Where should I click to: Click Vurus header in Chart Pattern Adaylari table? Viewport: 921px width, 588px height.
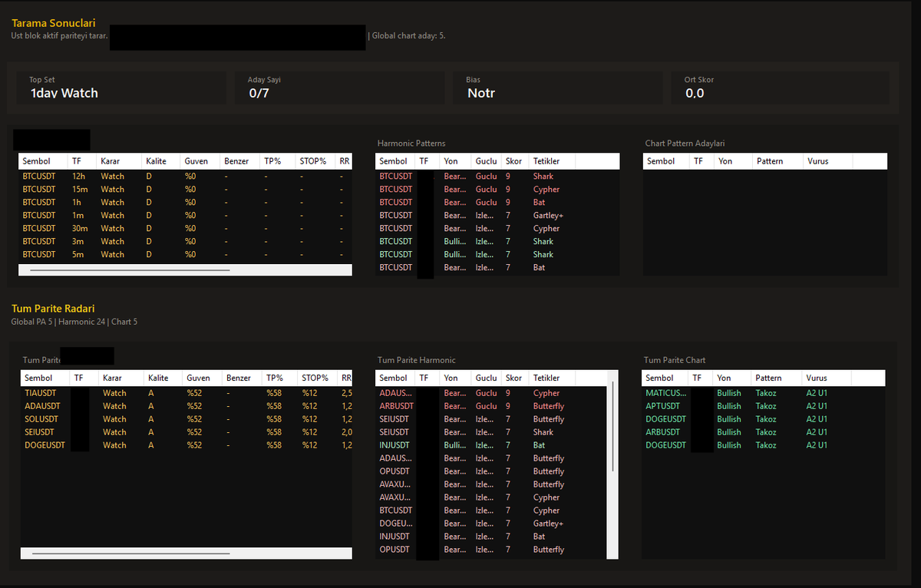[x=827, y=161]
